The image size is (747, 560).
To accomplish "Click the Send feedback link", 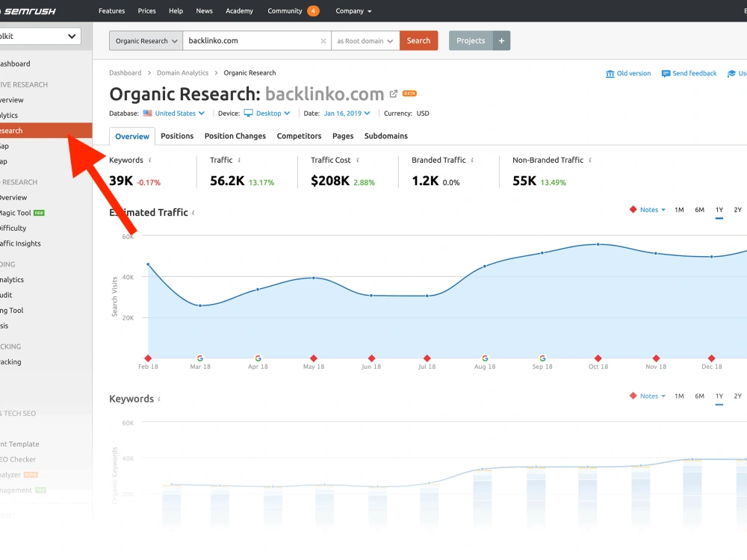I will coord(689,73).
